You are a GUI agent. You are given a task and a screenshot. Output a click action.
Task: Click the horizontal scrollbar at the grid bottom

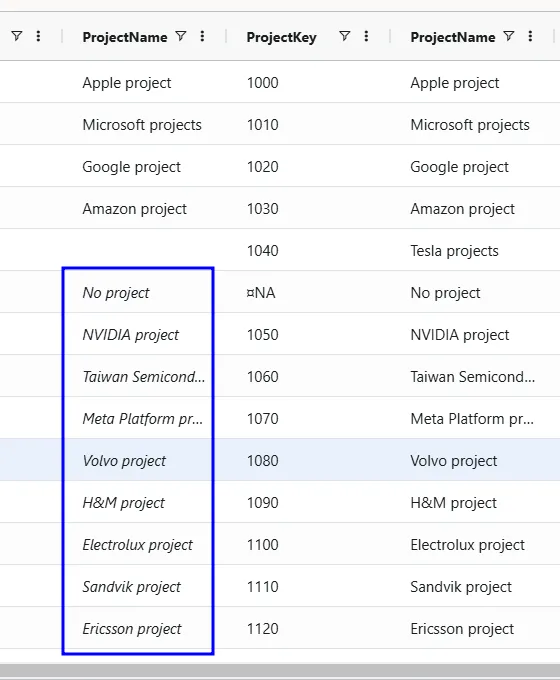tap(280, 671)
